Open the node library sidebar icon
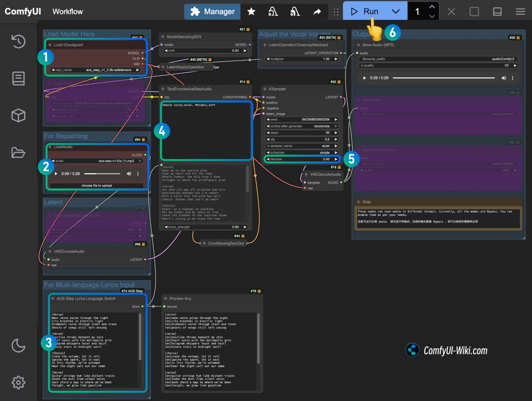 (18, 79)
